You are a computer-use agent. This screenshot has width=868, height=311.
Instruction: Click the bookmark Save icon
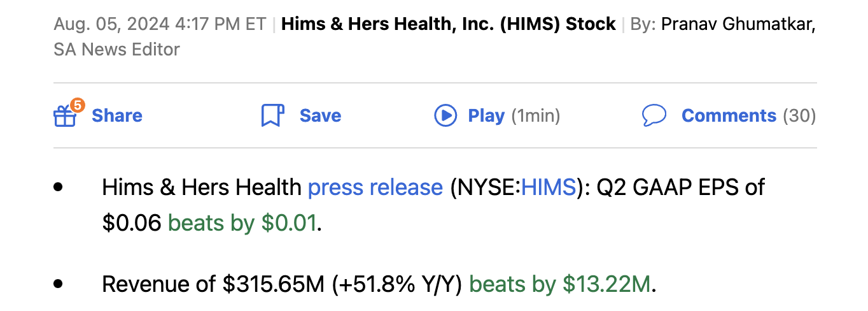pyautogui.click(x=272, y=116)
